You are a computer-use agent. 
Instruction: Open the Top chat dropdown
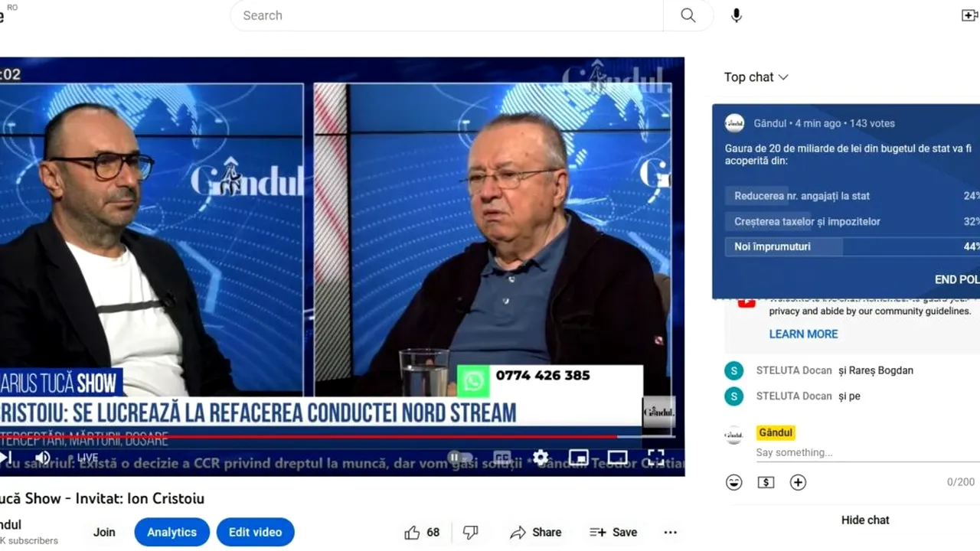coord(756,77)
